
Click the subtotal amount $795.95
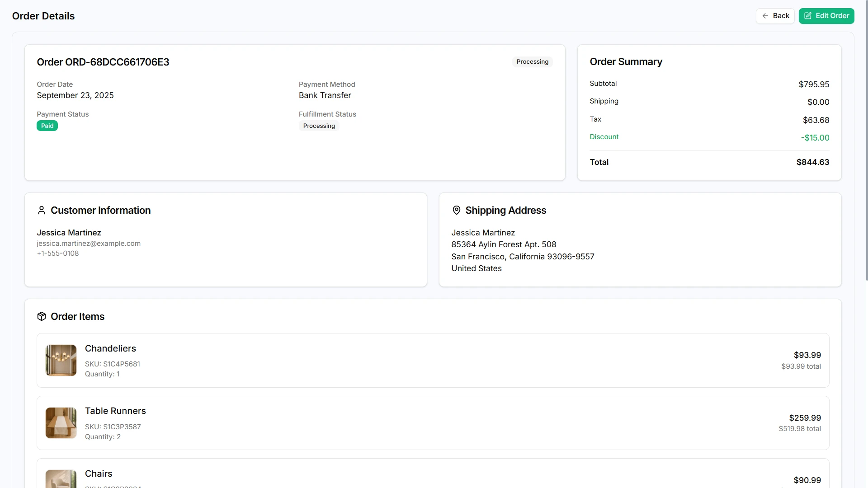[x=814, y=84]
